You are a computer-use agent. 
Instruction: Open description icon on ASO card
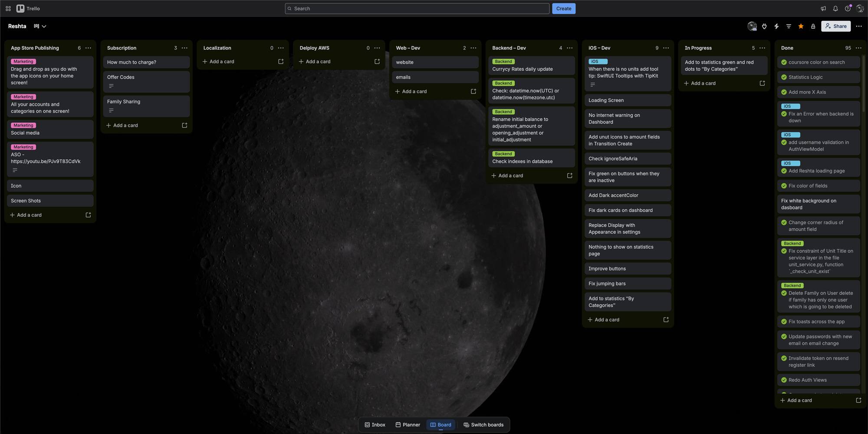[15, 170]
